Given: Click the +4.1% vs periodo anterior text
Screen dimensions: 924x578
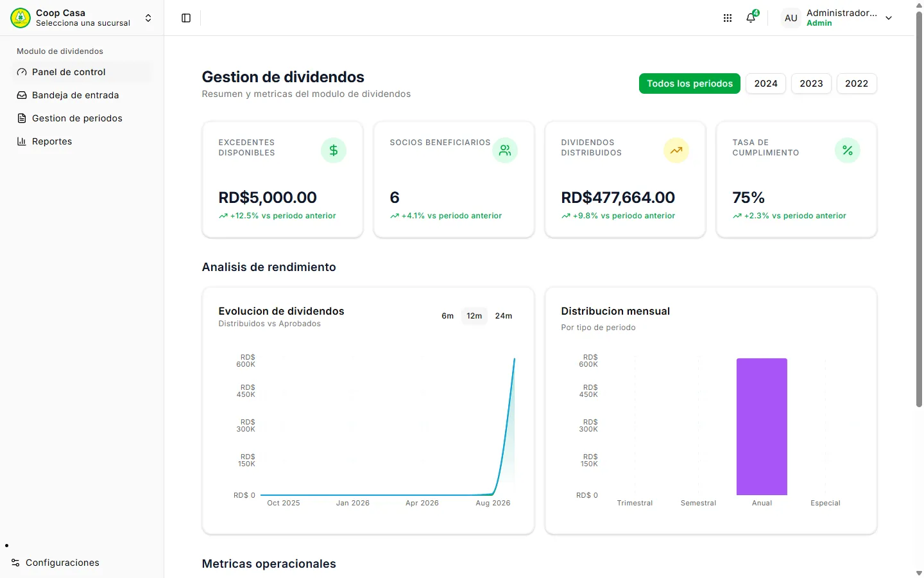Looking at the screenshot, I should click(452, 216).
